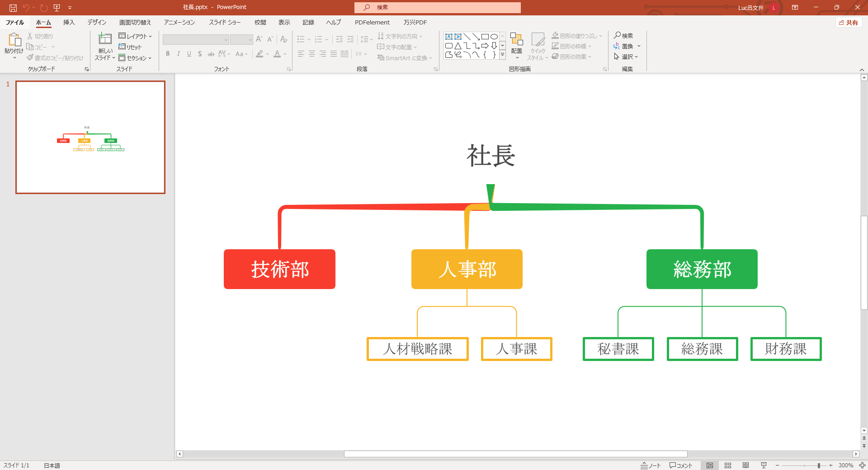Click the リセット (Reset) button

coord(130,47)
